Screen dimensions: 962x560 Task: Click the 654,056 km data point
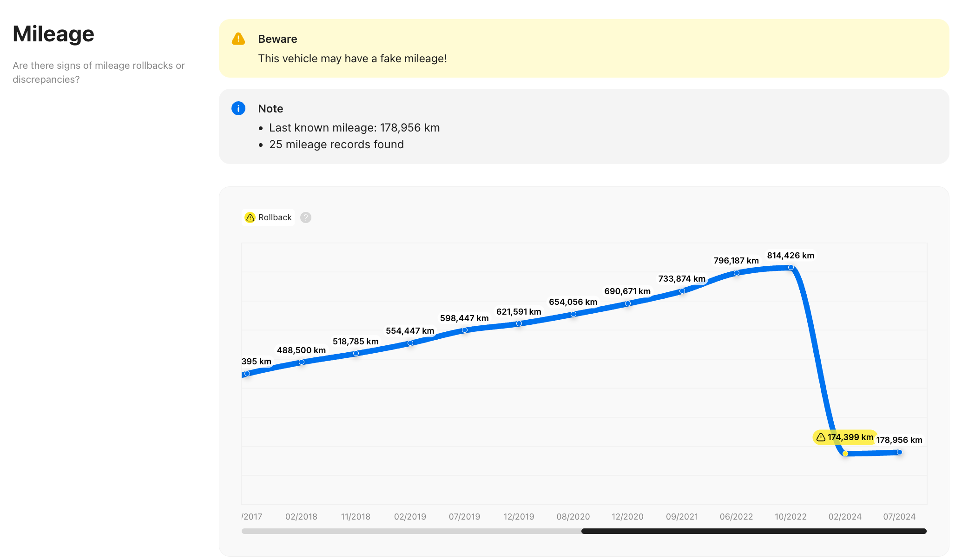click(x=573, y=314)
